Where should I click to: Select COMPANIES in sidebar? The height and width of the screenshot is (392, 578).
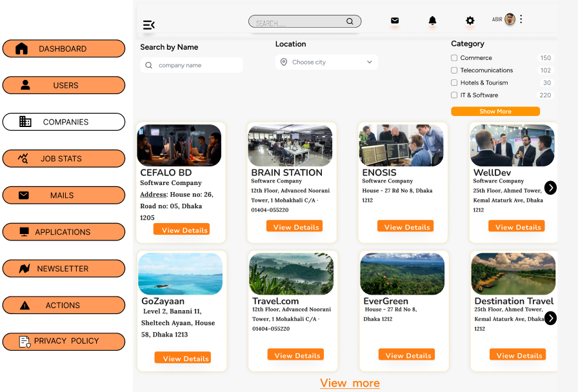pyautogui.click(x=64, y=122)
